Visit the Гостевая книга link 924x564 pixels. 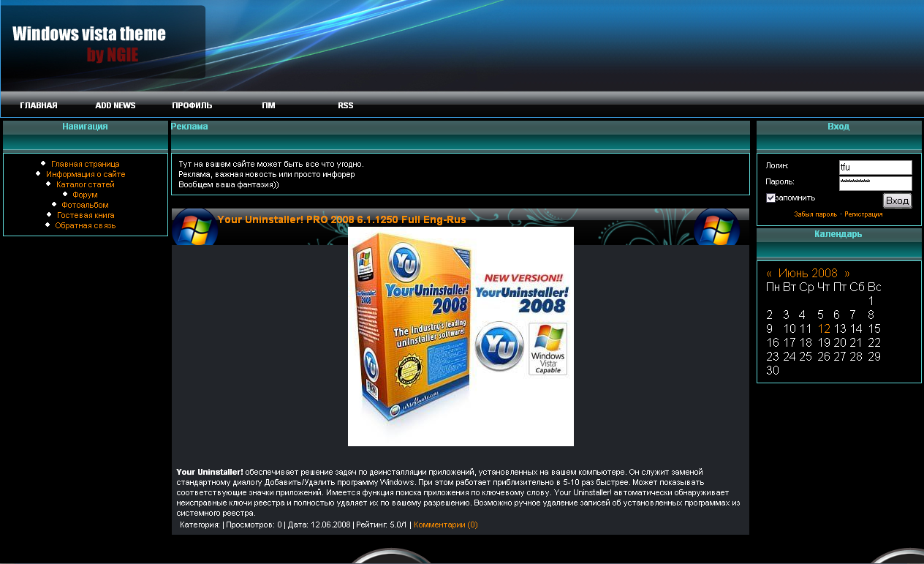86,215
